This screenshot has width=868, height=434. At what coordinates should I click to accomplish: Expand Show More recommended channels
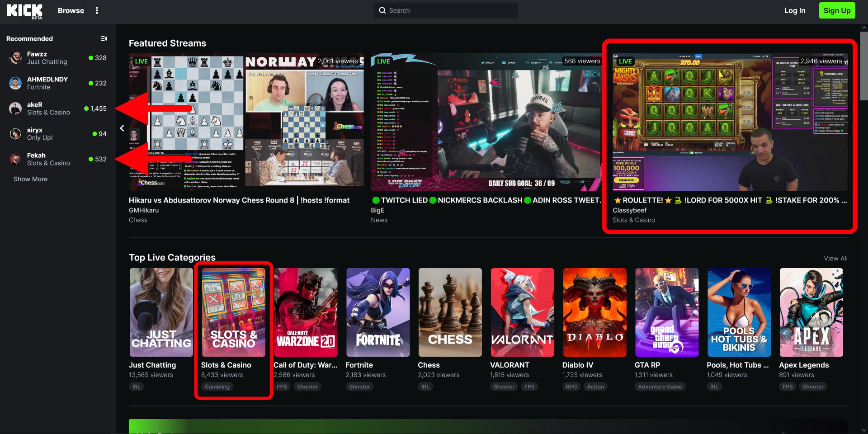point(30,179)
